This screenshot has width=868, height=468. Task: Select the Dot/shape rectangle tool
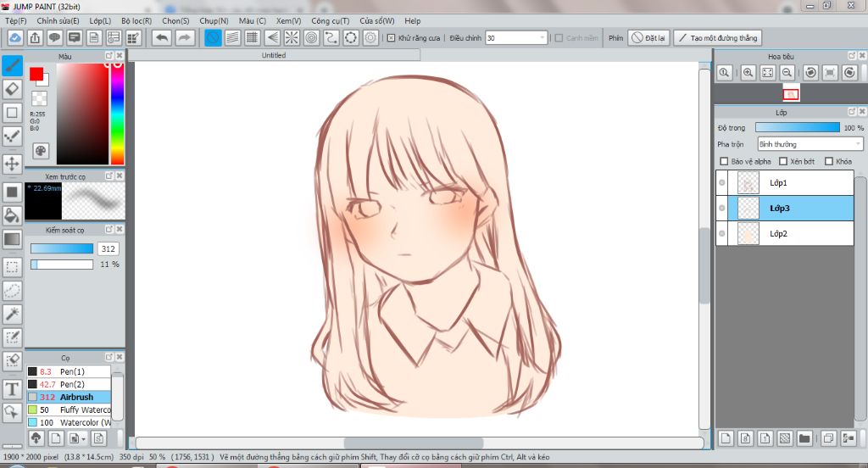tap(12, 113)
